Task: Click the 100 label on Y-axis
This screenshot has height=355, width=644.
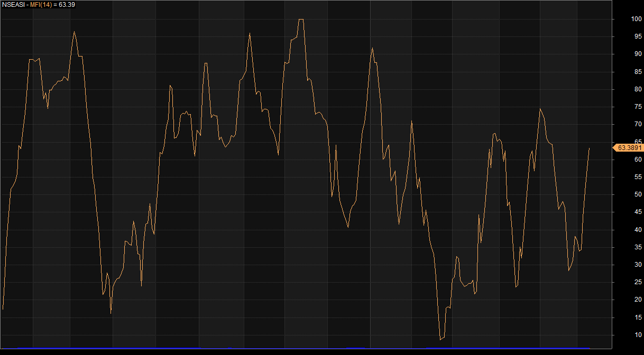Action: [636, 20]
